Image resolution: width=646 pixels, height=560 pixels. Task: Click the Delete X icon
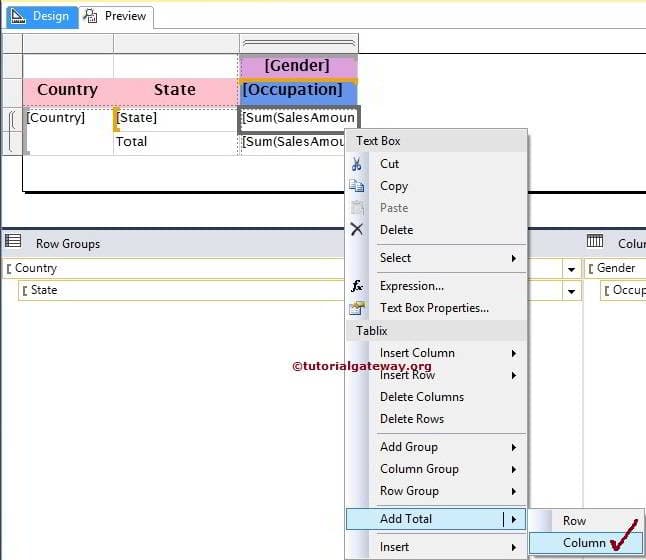pyautogui.click(x=357, y=229)
